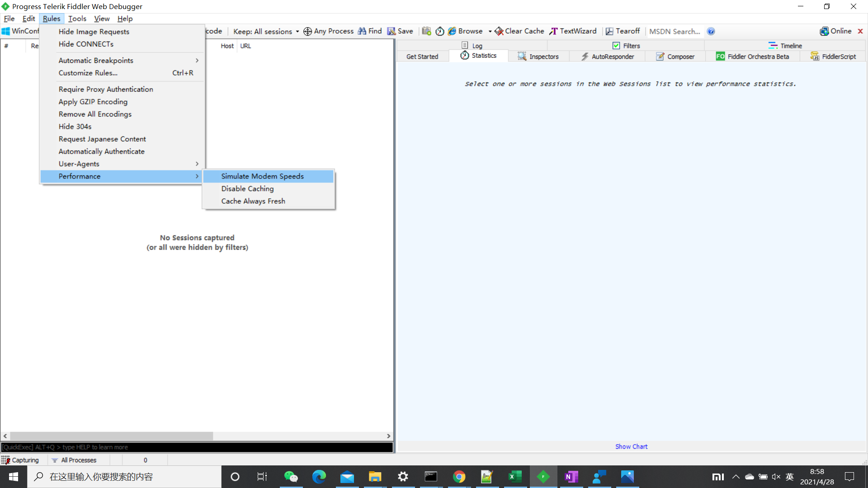Select the Save icon in toolbar
This screenshot has height=488, width=868.
coord(391,31)
